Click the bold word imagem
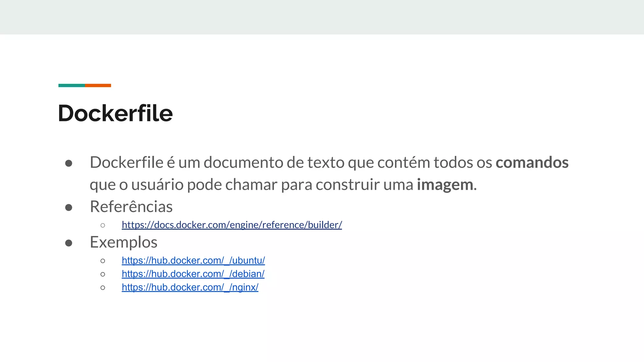 click(445, 185)
